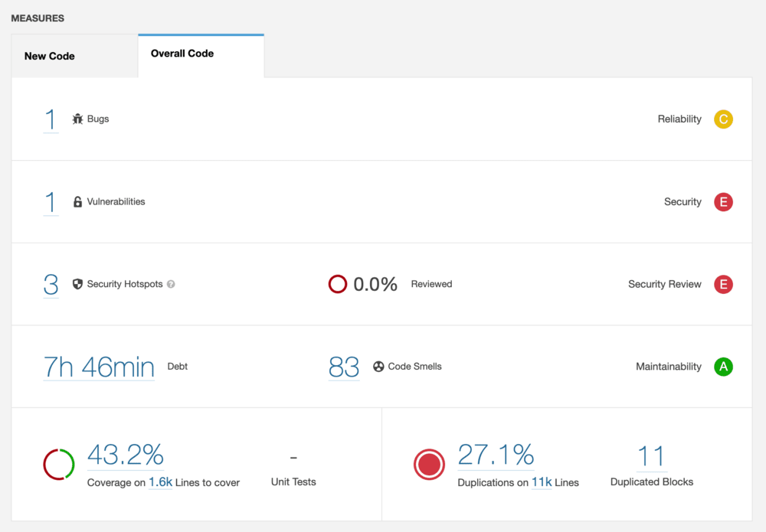Open the count of 1 Bugs
Image resolution: width=766 pixels, height=532 pixels.
(x=50, y=119)
